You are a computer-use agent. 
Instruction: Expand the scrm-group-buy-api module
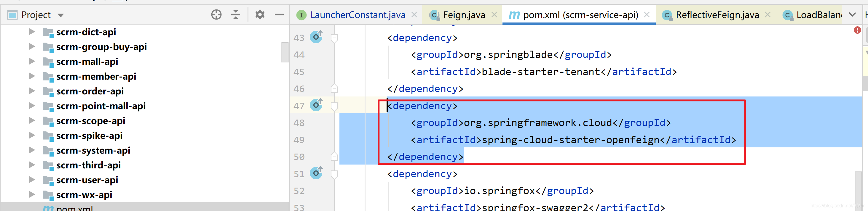pos(32,46)
